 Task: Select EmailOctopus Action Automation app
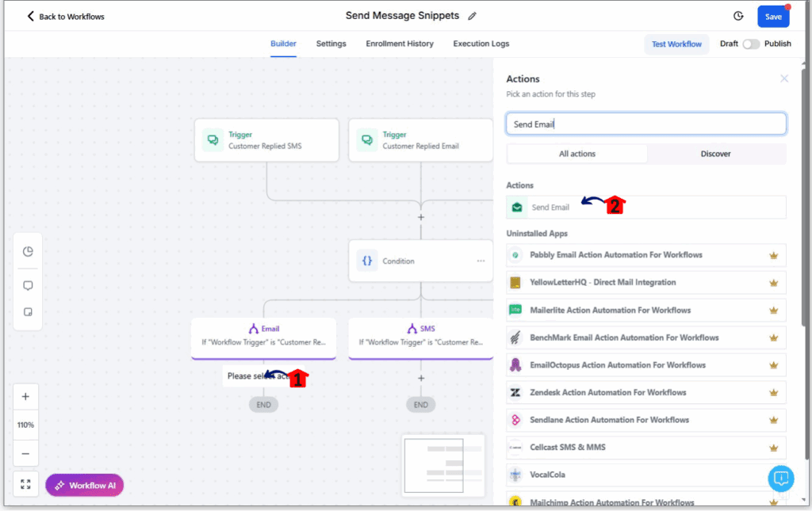click(x=646, y=365)
